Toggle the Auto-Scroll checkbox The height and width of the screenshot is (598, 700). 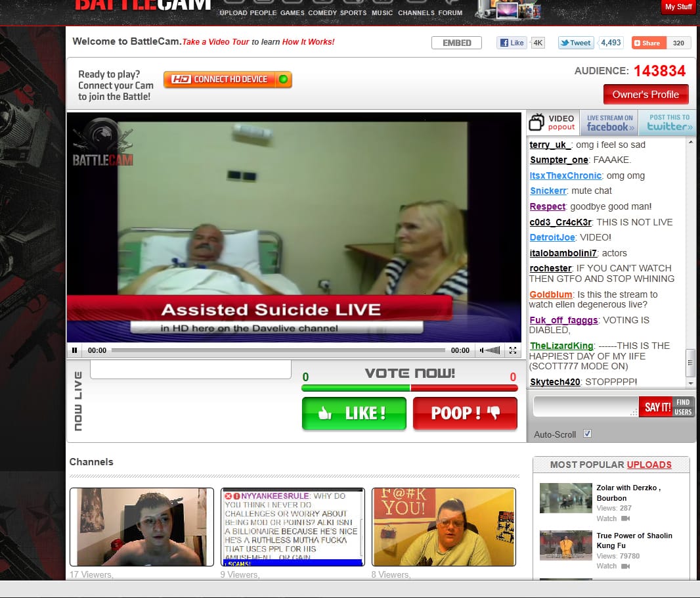pos(588,434)
